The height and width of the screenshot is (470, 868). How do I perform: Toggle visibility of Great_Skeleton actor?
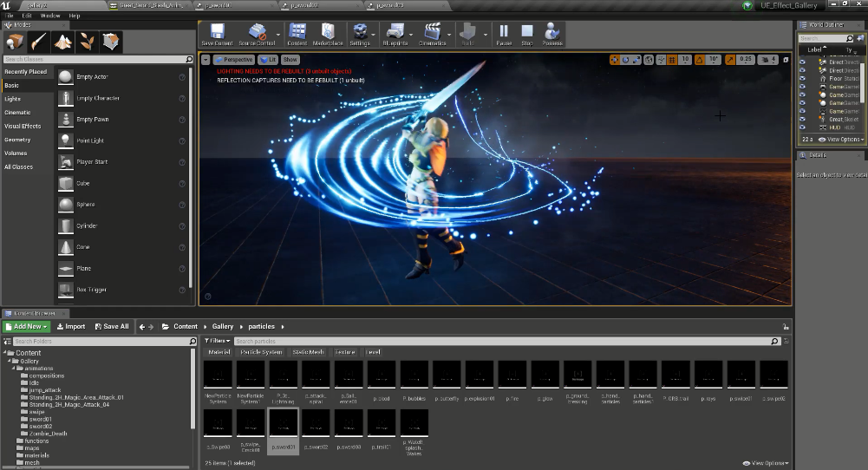pos(802,120)
